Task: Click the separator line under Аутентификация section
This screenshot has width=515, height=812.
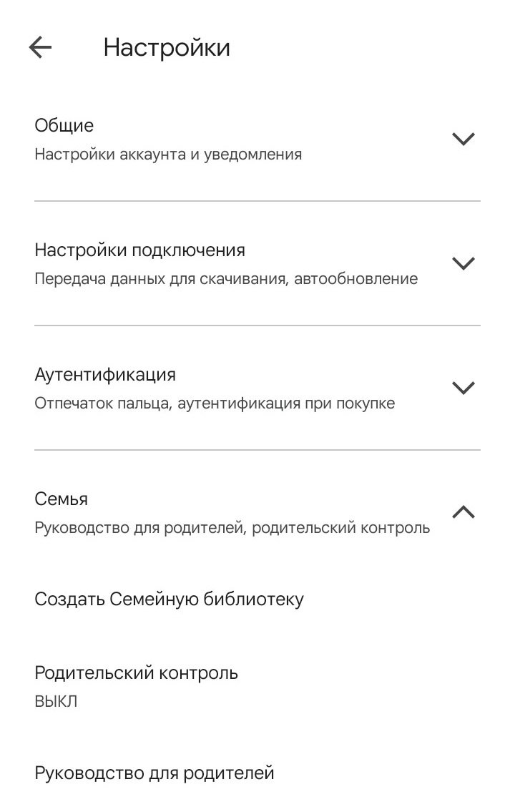Action: (x=257, y=449)
